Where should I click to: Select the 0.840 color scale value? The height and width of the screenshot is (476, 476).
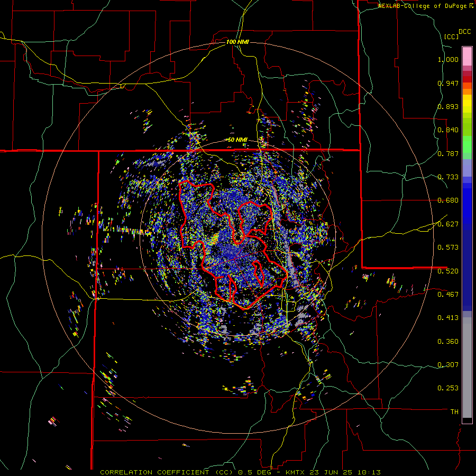[448, 130]
